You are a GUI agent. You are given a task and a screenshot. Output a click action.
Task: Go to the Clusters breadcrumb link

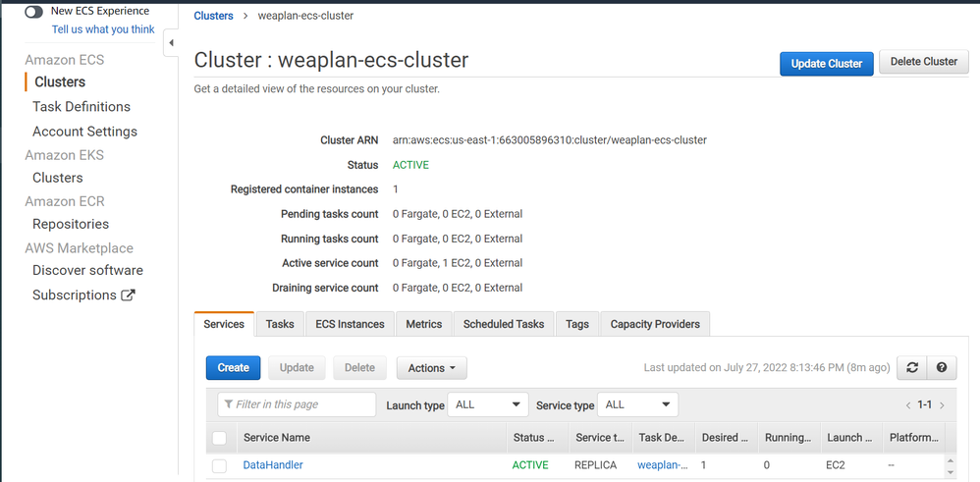(x=213, y=16)
